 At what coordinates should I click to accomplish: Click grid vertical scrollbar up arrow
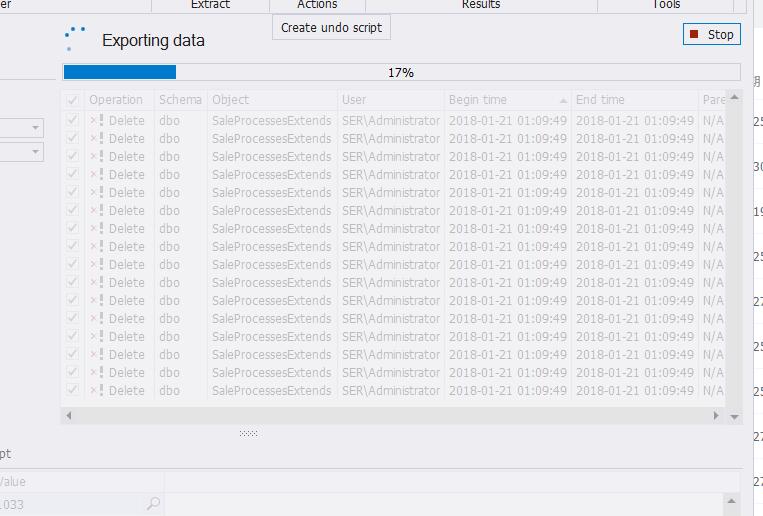[x=734, y=97]
